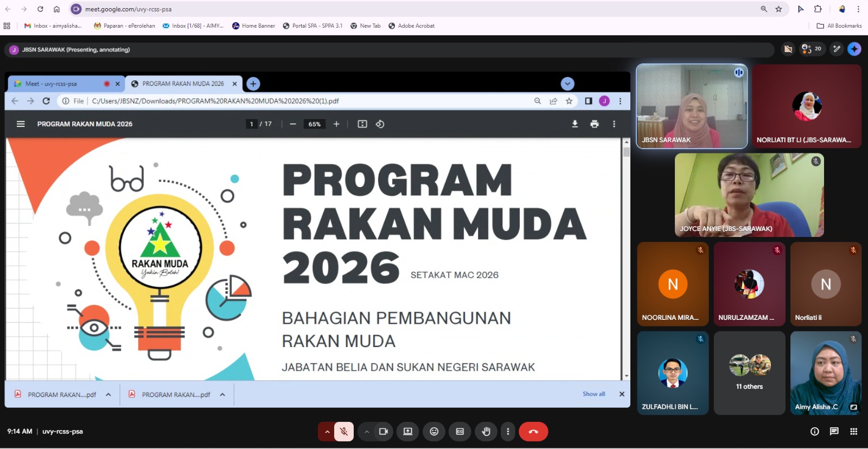Raise your hand in the meeting
Screen dimensions: 868x449
(486, 432)
